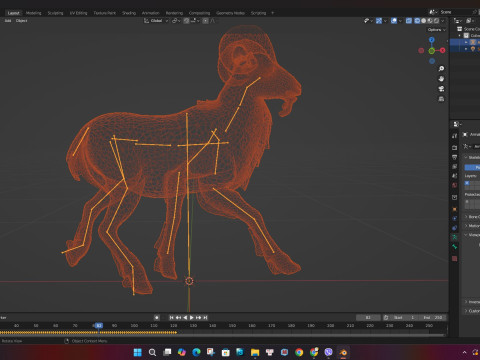The height and width of the screenshot is (360, 480).
Task: Switch to the UV Editing workspace tab
Action: tap(78, 13)
